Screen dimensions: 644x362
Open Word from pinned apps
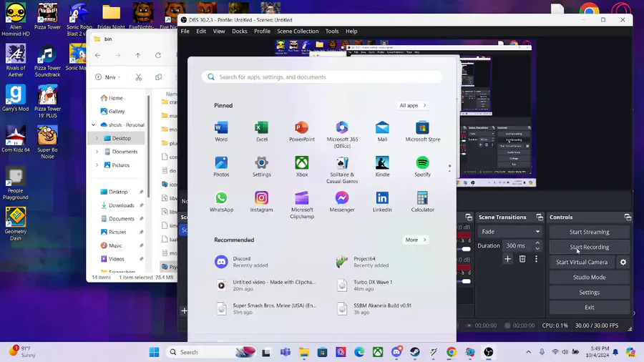click(221, 132)
